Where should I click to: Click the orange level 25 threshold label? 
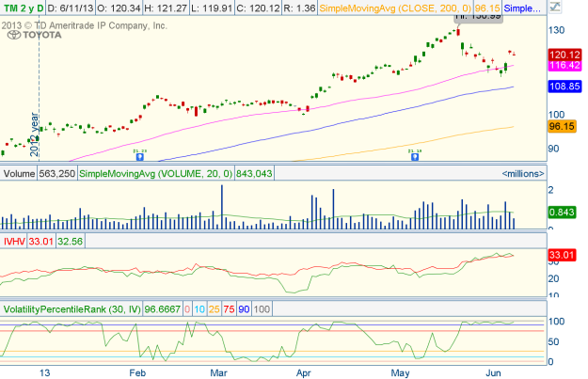click(215, 309)
